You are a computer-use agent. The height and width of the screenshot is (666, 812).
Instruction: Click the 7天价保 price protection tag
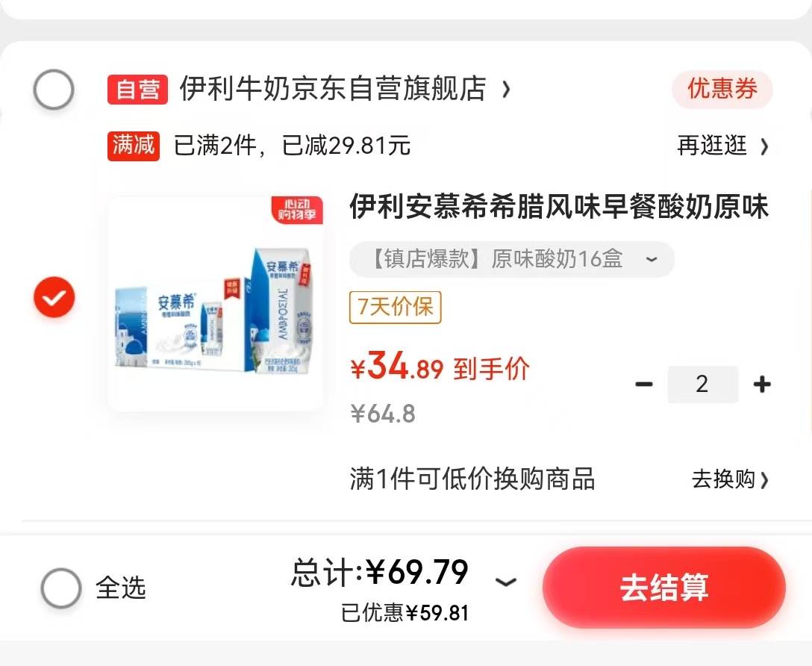395,307
